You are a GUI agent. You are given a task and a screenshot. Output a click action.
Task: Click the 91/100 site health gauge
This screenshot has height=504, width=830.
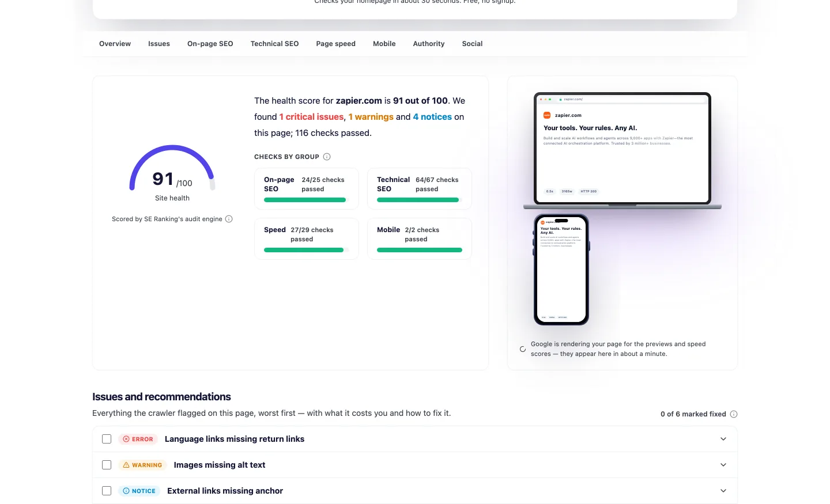pyautogui.click(x=172, y=168)
